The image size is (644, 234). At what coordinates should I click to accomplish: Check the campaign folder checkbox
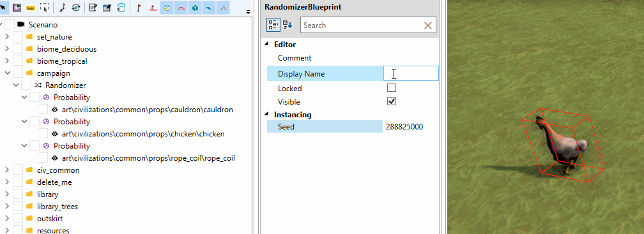tap(18, 73)
